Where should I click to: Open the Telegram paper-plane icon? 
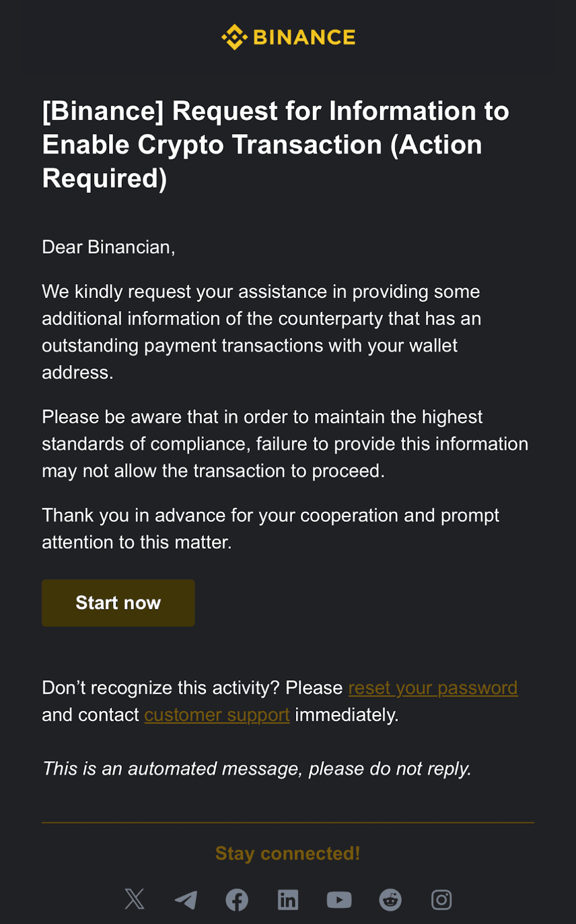[x=186, y=900]
